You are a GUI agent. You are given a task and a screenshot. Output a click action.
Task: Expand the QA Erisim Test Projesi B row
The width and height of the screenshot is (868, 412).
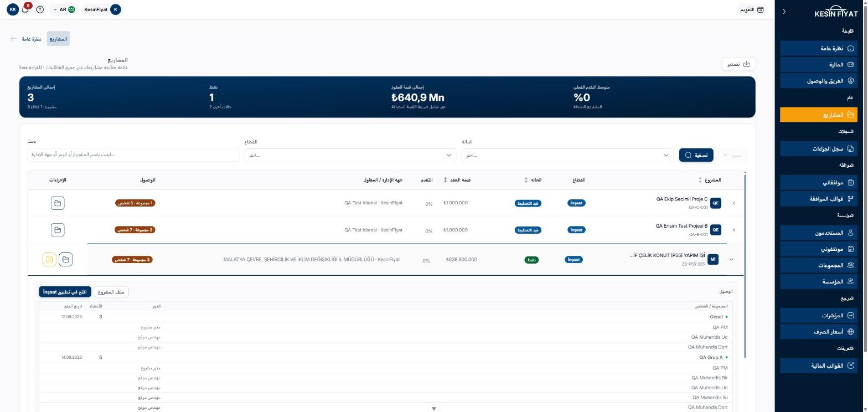point(734,230)
